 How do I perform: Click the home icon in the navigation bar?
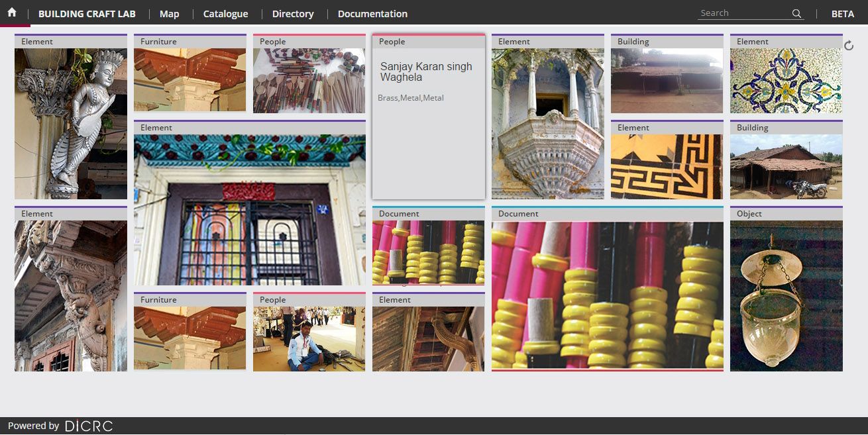12,12
